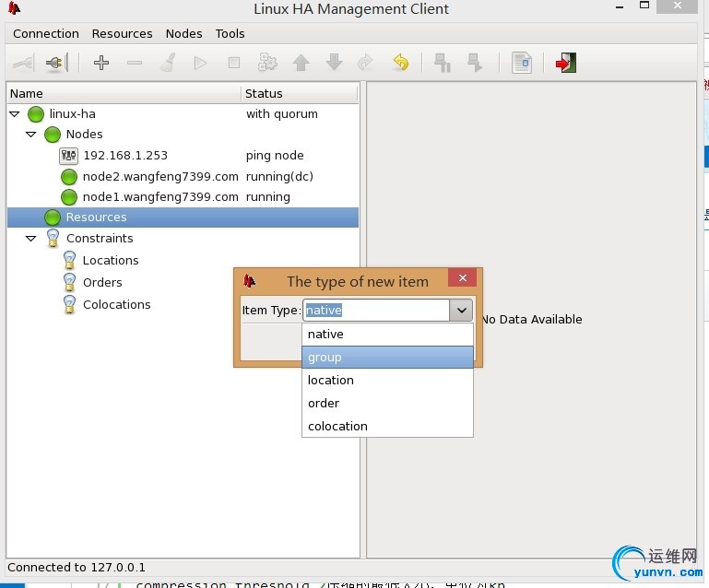Click the lightbulb icon beside Colocations
This screenshot has width=709, height=588.
pyautogui.click(x=69, y=305)
